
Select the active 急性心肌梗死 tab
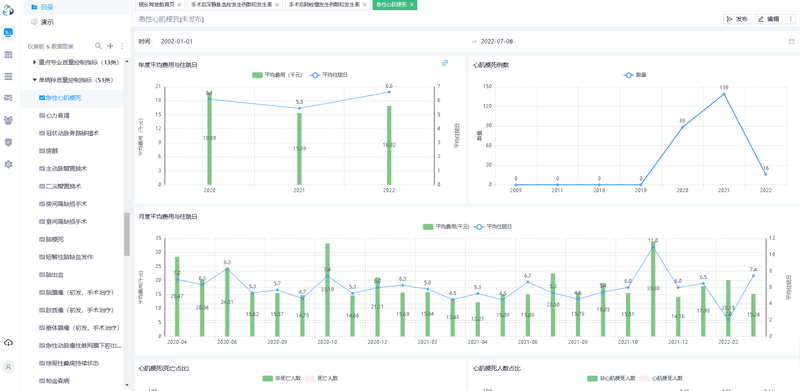[391, 4]
